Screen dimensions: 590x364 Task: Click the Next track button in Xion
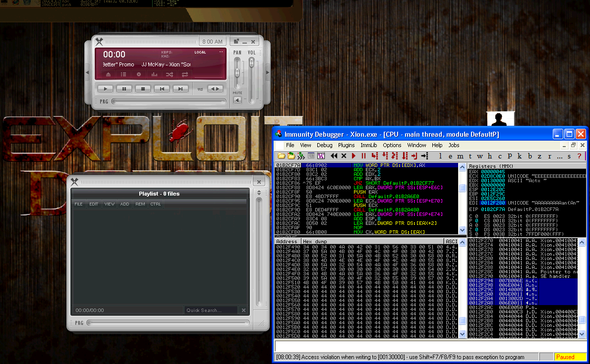coord(180,89)
